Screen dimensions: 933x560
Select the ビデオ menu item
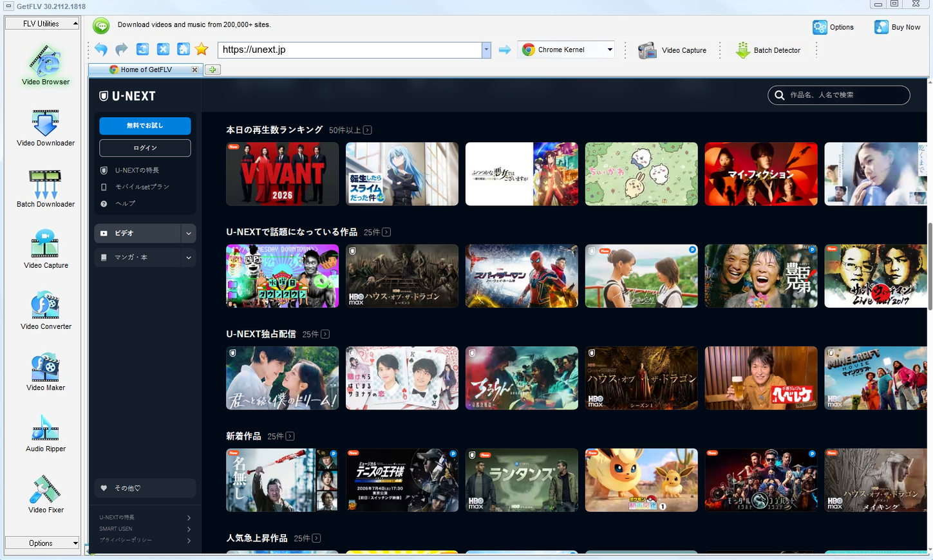coord(138,234)
